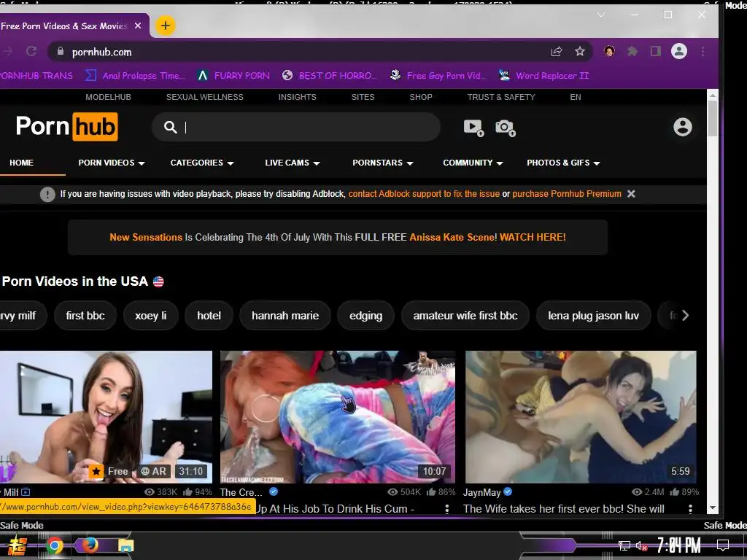Viewport: 747px width, 560px height.
Task: Click the upload video icon
Action: [x=473, y=128]
